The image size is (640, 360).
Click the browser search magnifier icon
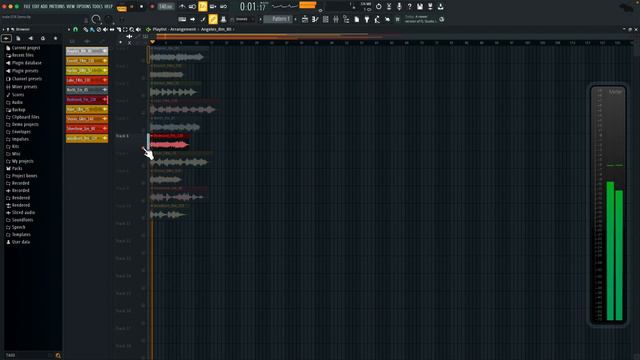point(58,356)
